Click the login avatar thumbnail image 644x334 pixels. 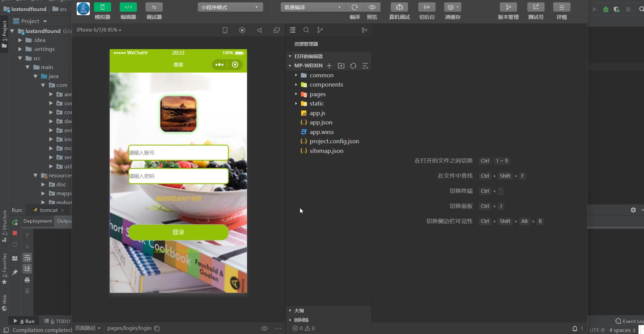coord(178,114)
